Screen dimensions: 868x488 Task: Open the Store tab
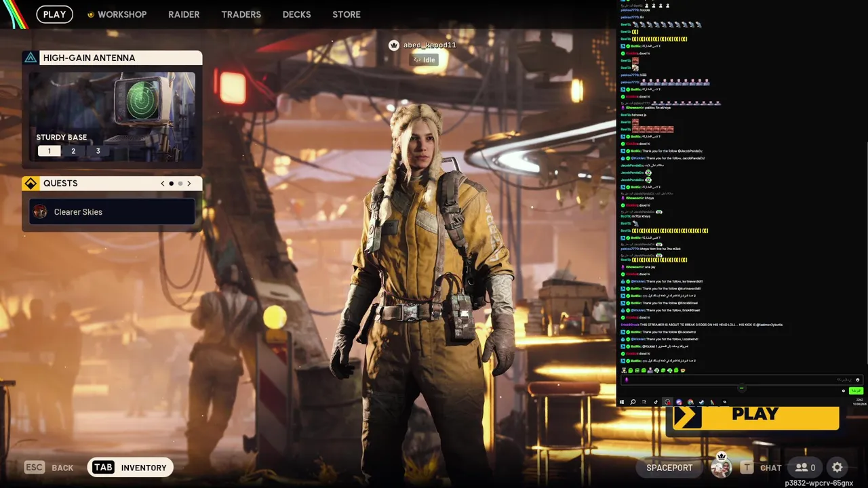(x=347, y=14)
